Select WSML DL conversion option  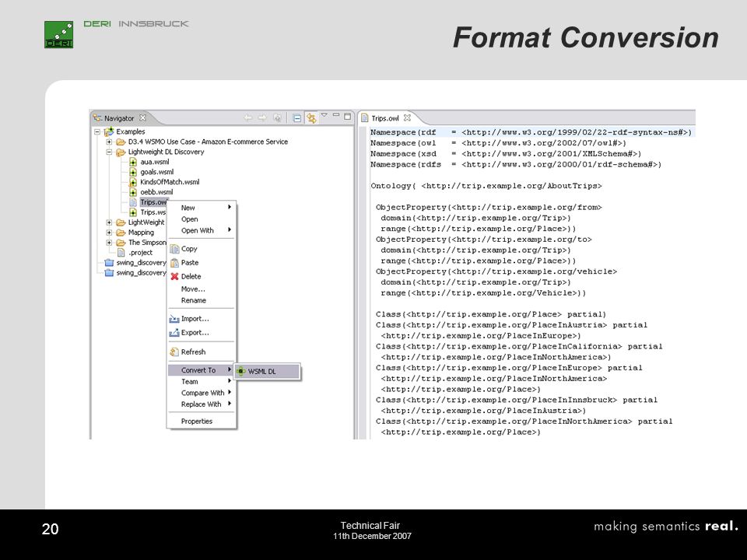click(267, 372)
